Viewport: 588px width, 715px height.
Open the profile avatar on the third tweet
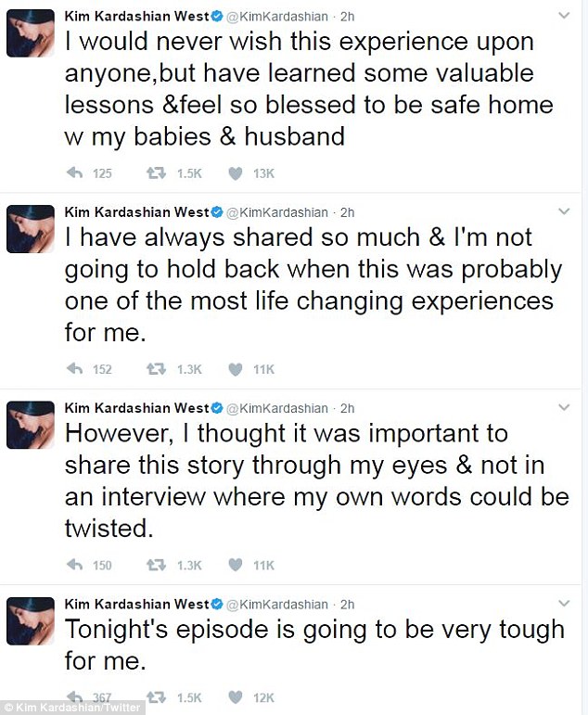point(31,425)
